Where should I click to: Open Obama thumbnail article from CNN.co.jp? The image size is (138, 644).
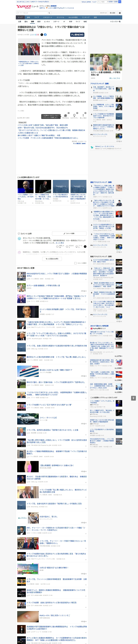(26, 187)
